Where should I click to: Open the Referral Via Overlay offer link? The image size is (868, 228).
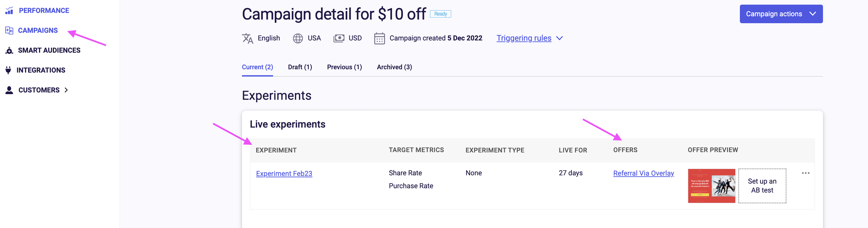click(643, 173)
